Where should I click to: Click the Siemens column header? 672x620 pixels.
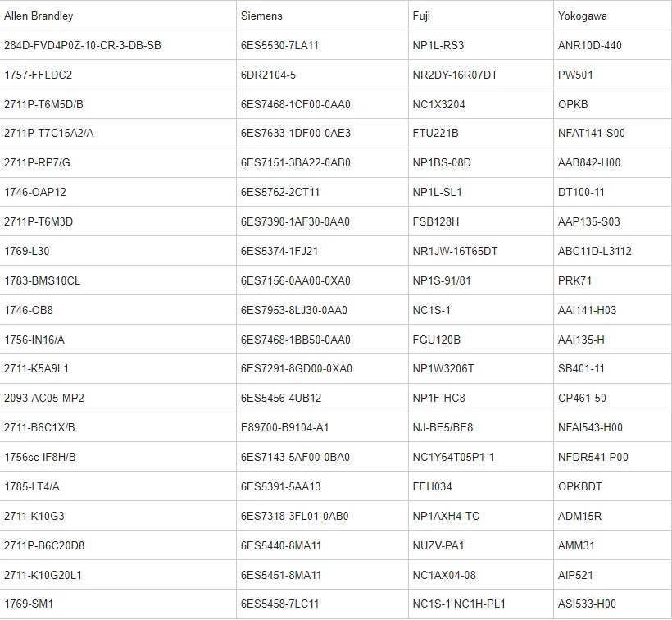point(262,16)
